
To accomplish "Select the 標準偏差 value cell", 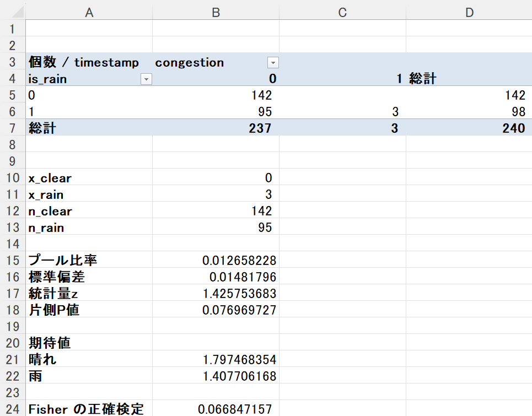I will 216,277.
